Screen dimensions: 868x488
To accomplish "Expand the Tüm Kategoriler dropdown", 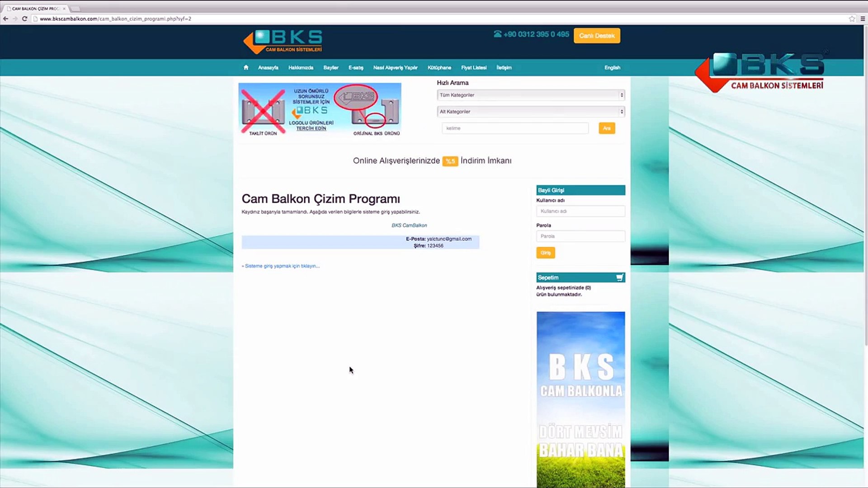I will click(531, 95).
